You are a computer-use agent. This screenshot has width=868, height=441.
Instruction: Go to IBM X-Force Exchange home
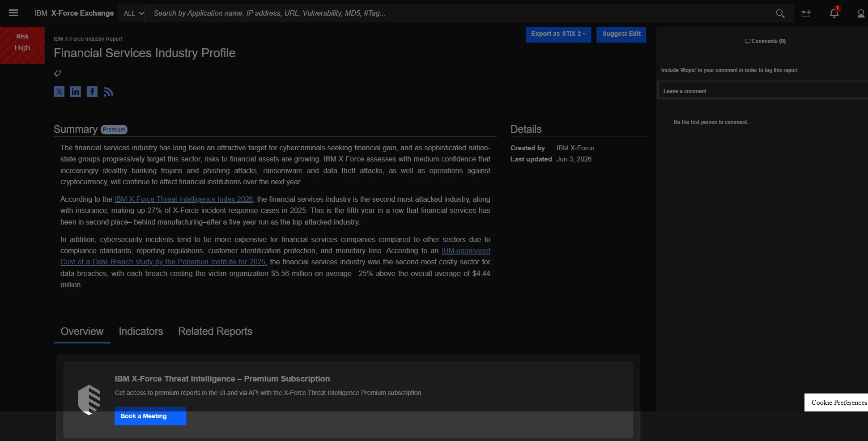click(74, 13)
